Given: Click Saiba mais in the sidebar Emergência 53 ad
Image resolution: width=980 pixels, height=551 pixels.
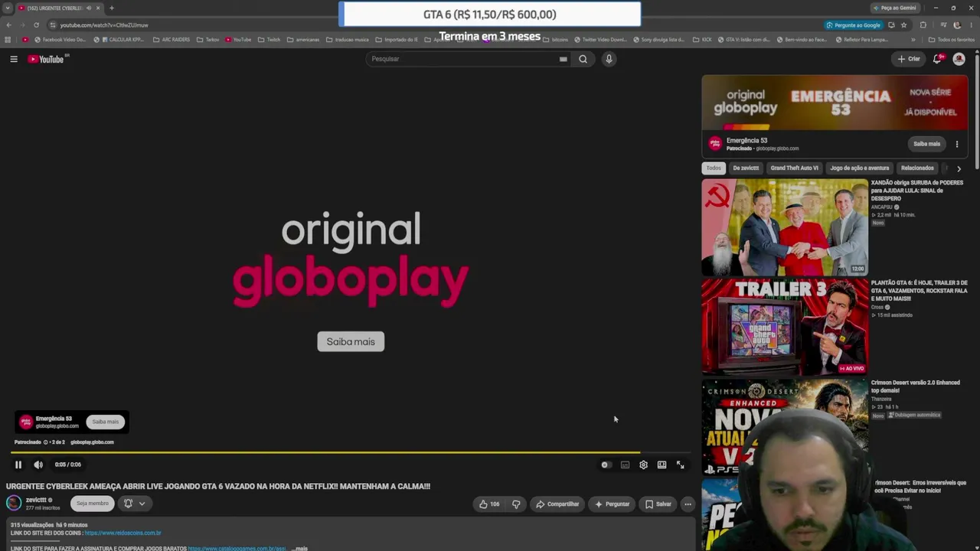Looking at the screenshot, I should [x=926, y=144].
